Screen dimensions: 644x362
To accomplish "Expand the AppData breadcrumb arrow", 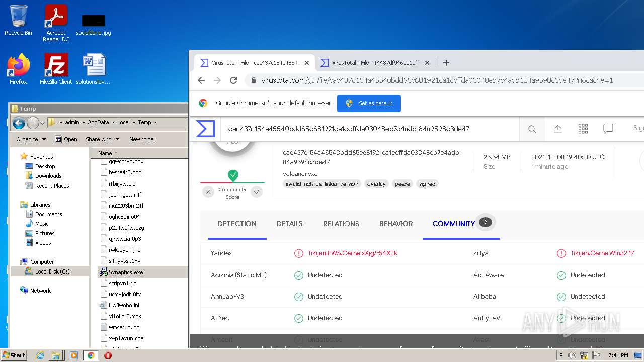I will [113, 122].
